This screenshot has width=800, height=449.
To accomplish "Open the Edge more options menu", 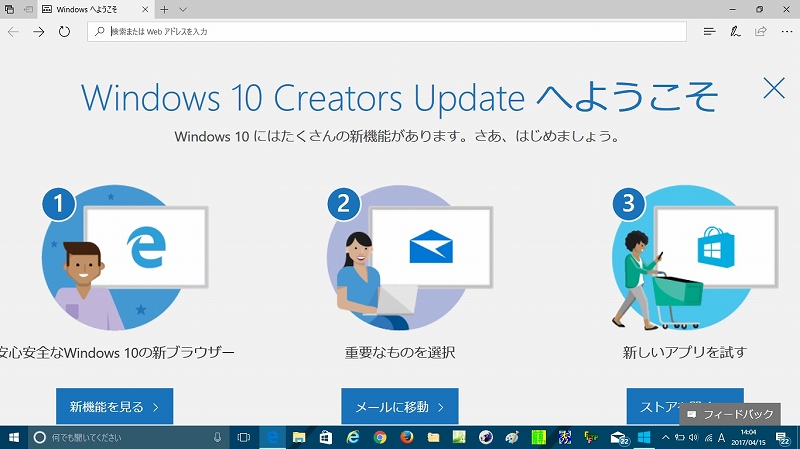I will 787,32.
